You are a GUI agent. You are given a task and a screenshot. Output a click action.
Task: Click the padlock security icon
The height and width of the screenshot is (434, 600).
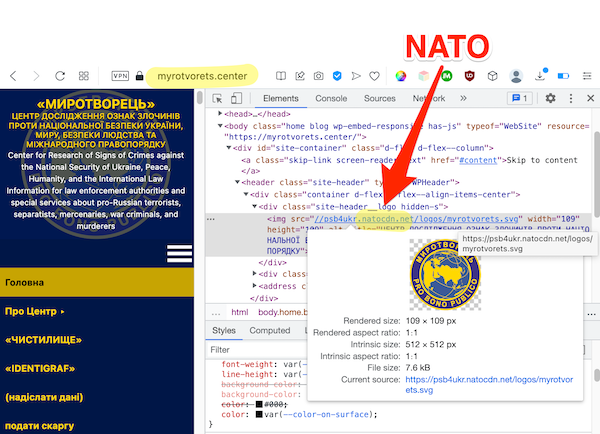pyautogui.click(x=140, y=76)
